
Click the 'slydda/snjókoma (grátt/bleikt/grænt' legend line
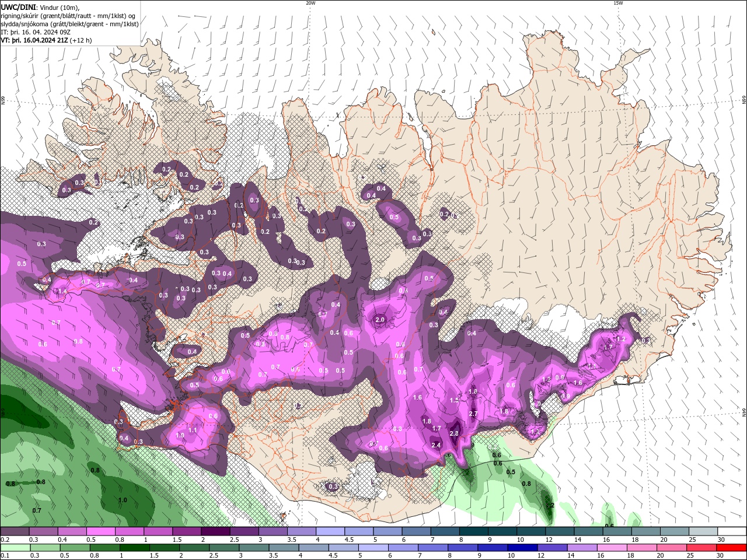69,24
